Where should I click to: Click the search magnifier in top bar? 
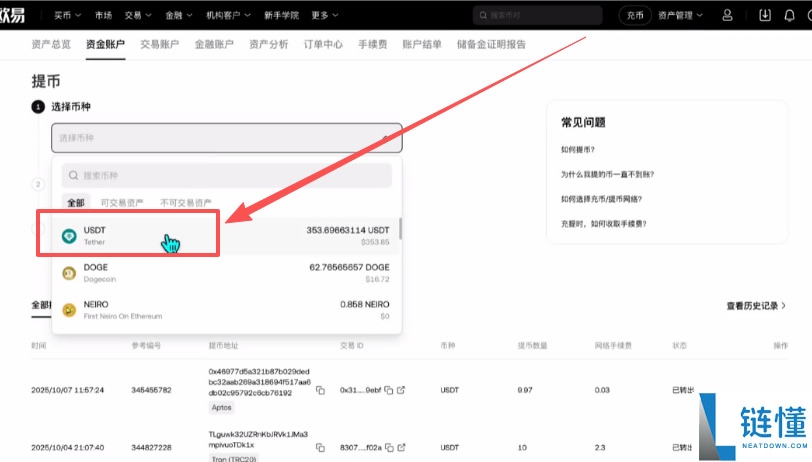point(483,16)
